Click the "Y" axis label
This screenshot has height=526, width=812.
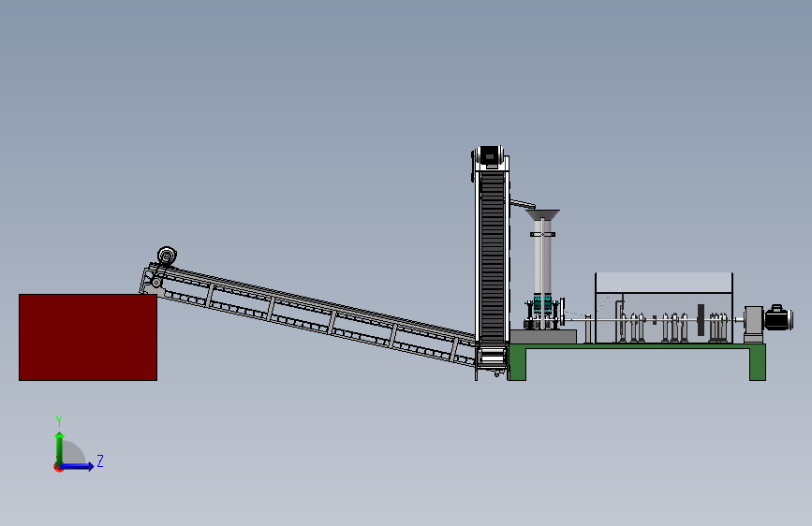(x=59, y=420)
